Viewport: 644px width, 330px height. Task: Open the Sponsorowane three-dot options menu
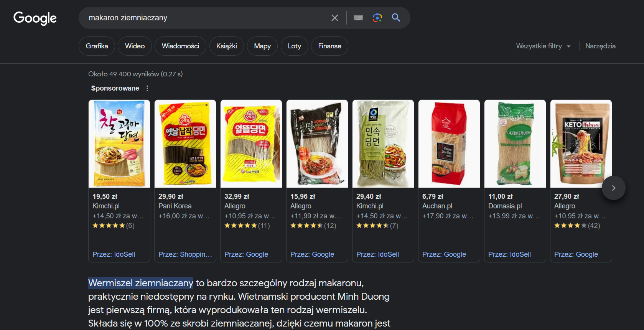147,88
